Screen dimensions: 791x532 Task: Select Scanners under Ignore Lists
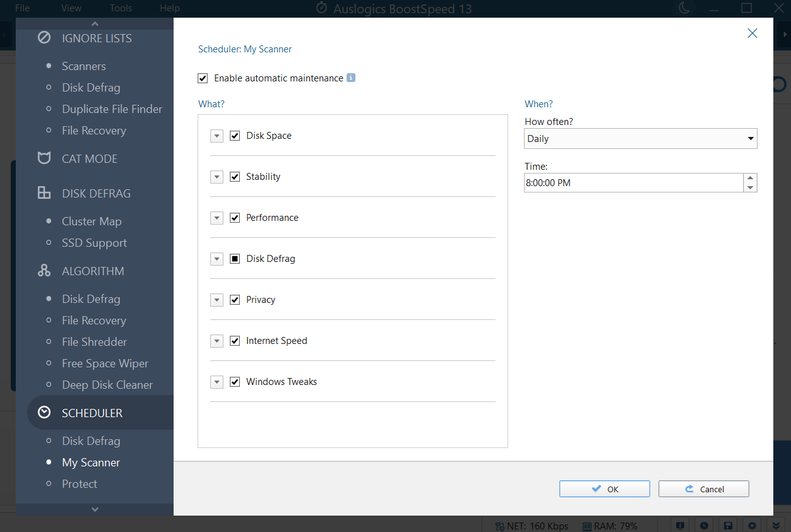pyautogui.click(x=84, y=66)
